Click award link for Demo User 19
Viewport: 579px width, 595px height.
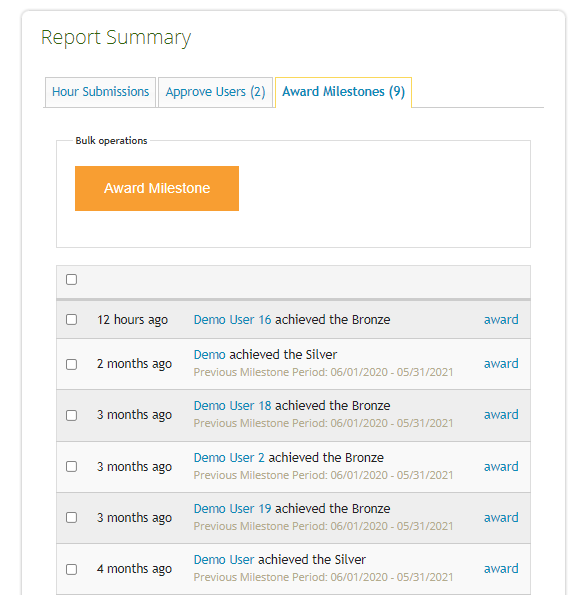click(x=501, y=518)
